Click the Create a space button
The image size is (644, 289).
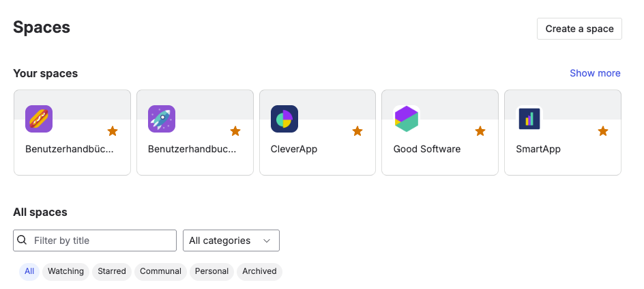point(579,29)
